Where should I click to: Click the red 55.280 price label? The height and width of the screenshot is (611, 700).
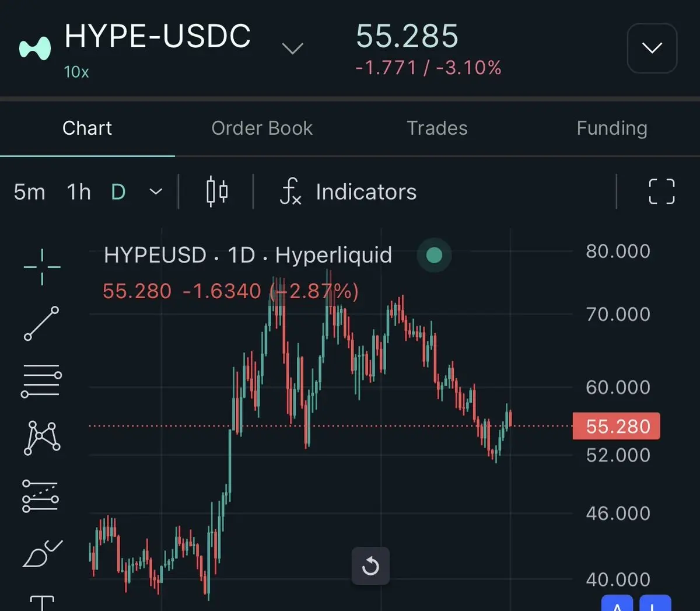[x=617, y=426]
